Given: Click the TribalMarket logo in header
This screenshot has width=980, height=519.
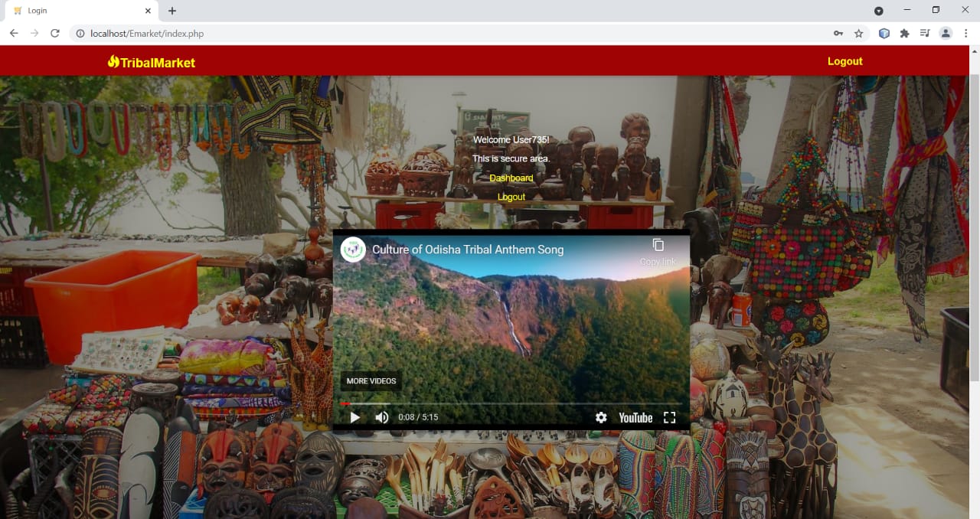Looking at the screenshot, I should [152, 62].
